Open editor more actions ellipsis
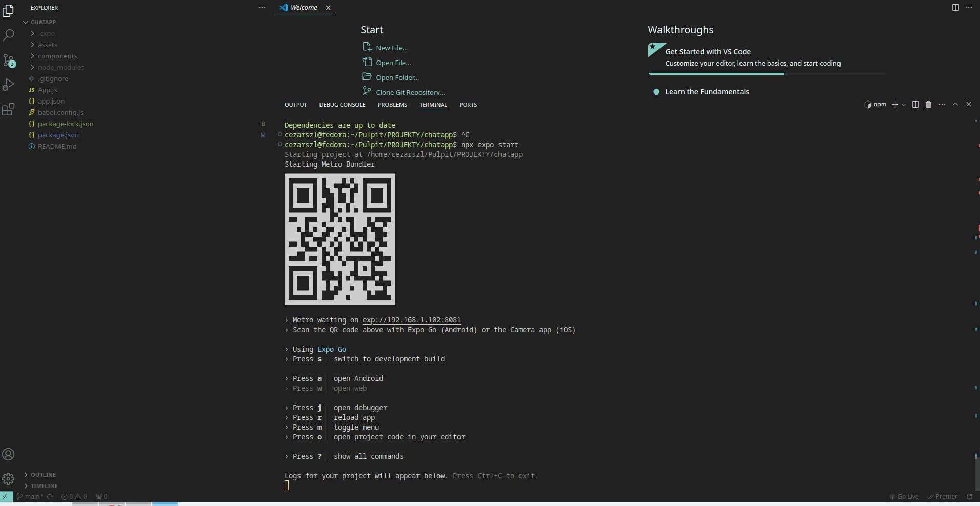The width and height of the screenshot is (980, 506). point(969,8)
